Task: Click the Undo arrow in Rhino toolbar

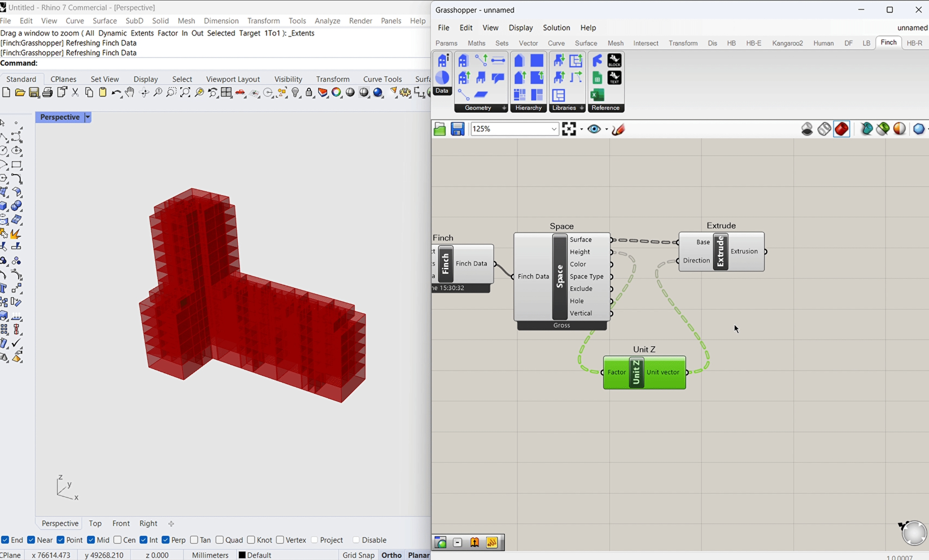Action: coord(116,93)
